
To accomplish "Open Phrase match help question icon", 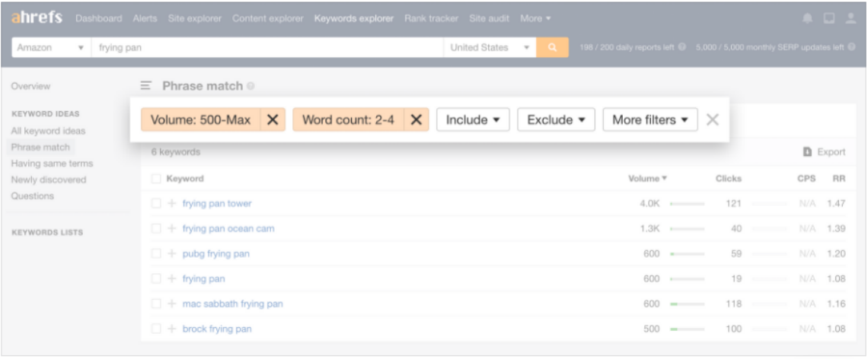I will (x=251, y=86).
